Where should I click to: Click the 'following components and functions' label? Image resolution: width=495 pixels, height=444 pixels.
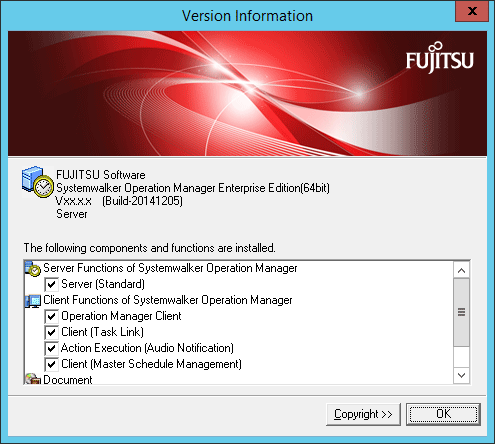click(x=149, y=248)
